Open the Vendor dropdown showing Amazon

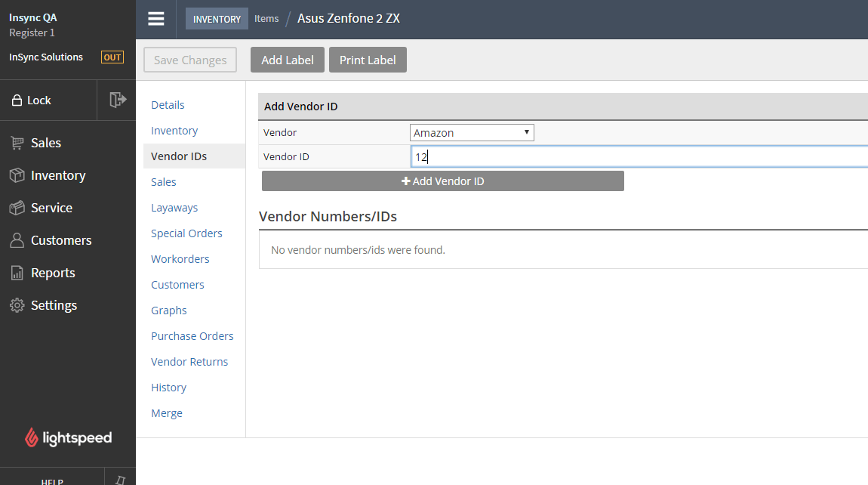pyautogui.click(x=472, y=132)
